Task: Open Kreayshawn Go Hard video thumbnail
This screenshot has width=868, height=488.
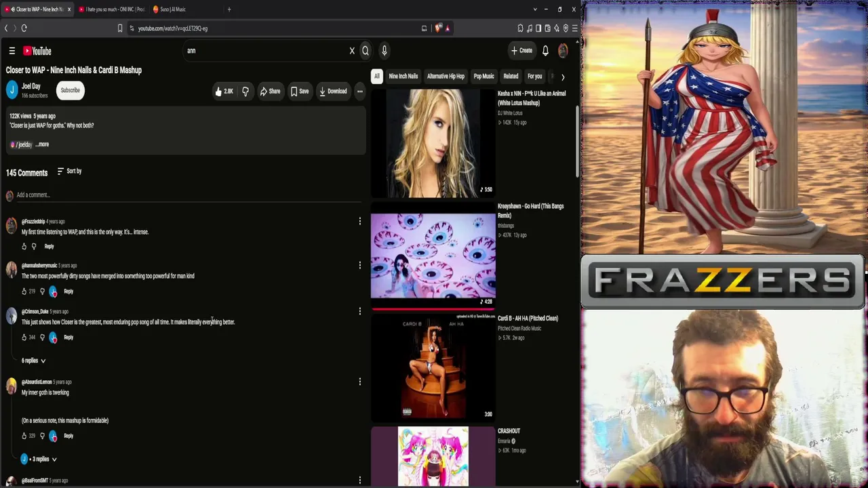Action: pos(433,256)
